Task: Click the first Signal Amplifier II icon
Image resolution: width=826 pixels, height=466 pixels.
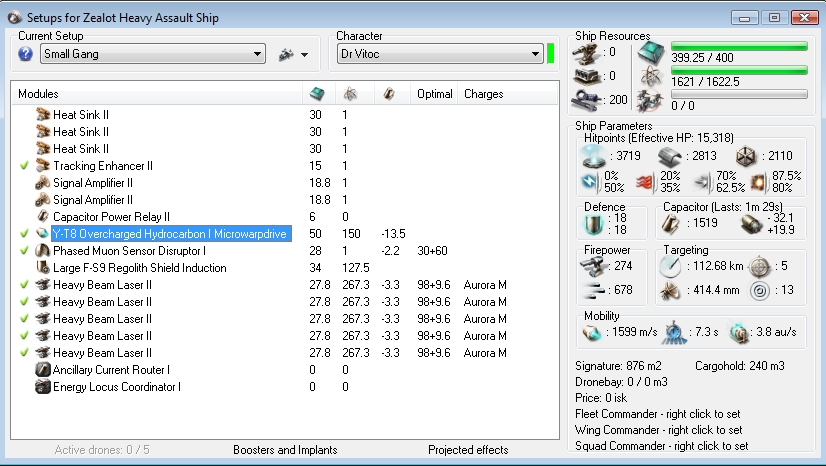Action: click(x=43, y=183)
